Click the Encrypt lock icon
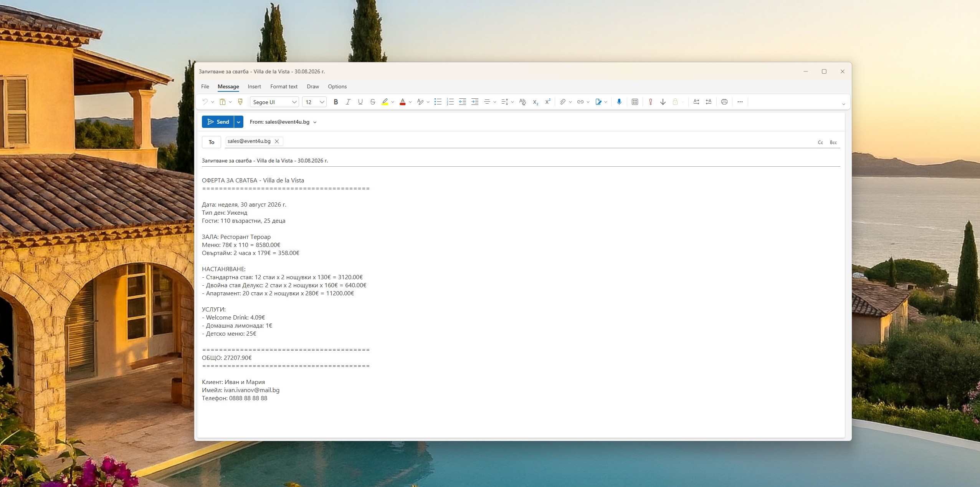The image size is (980, 487). [x=675, y=102]
